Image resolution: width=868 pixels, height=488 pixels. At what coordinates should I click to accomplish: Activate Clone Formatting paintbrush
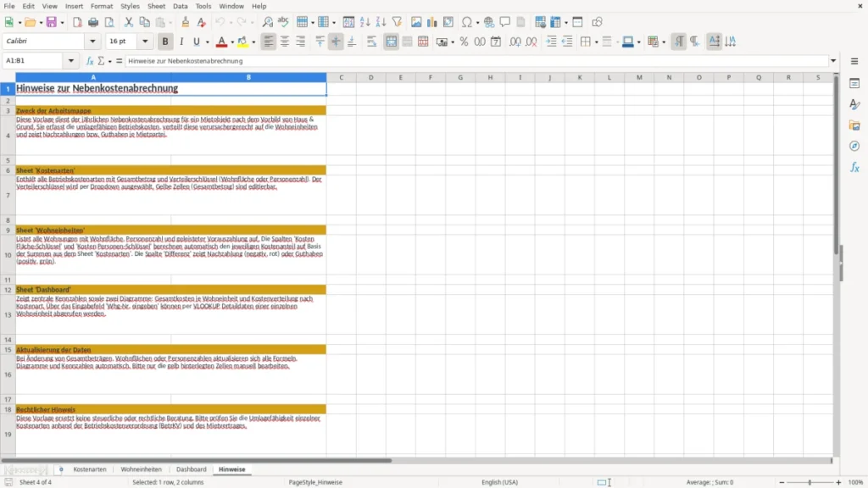click(186, 22)
